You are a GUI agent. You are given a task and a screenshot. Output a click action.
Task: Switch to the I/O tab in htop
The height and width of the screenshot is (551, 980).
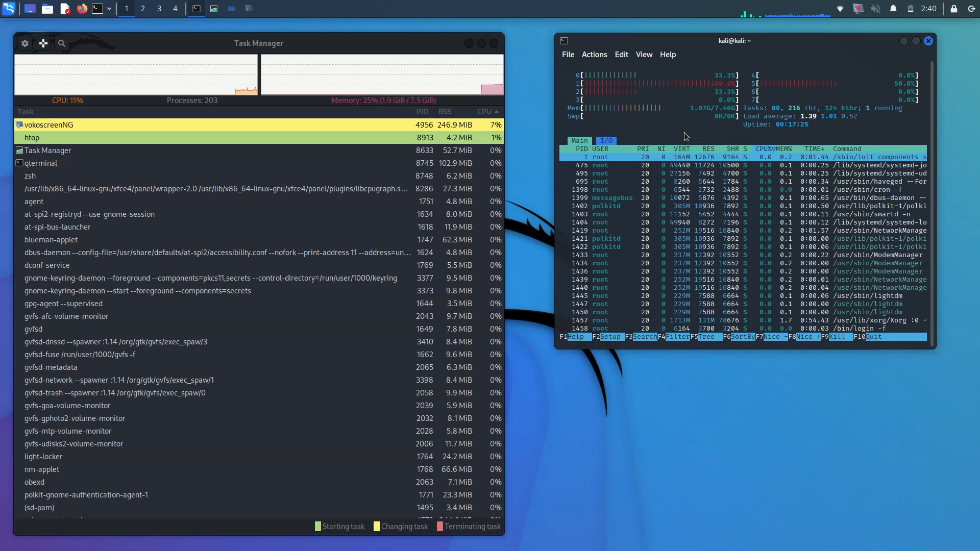point(606,140)
